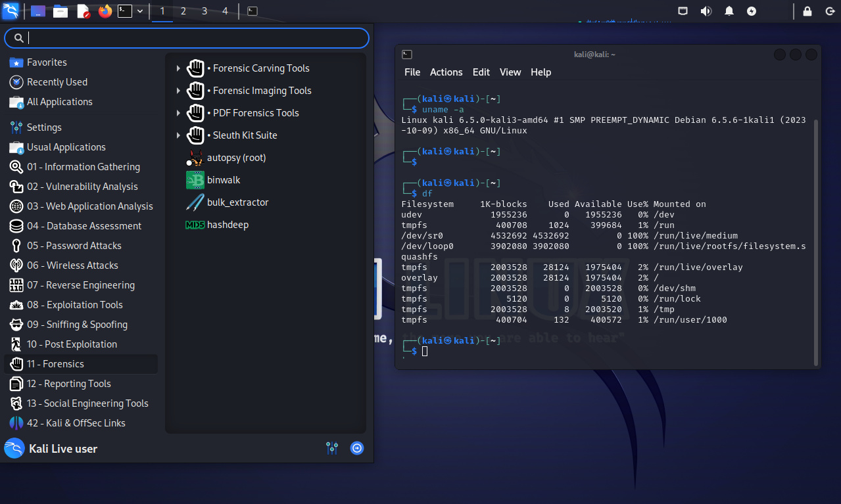This screenshot has width=841, height=504.
Task: Expand Sleuth Kit Suite submenu
Action: 245,135
